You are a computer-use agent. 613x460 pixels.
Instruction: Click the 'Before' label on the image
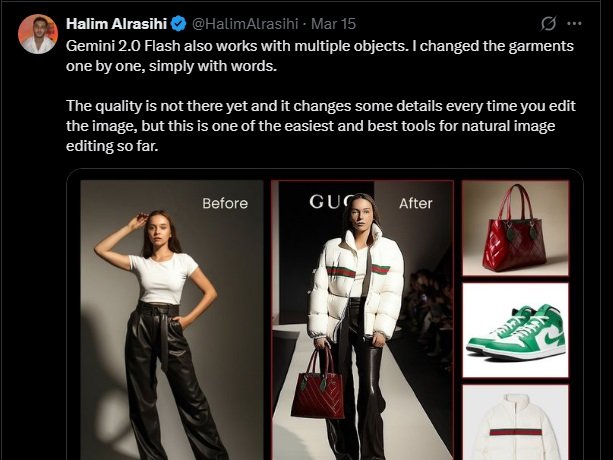click(x=225, y=203)
